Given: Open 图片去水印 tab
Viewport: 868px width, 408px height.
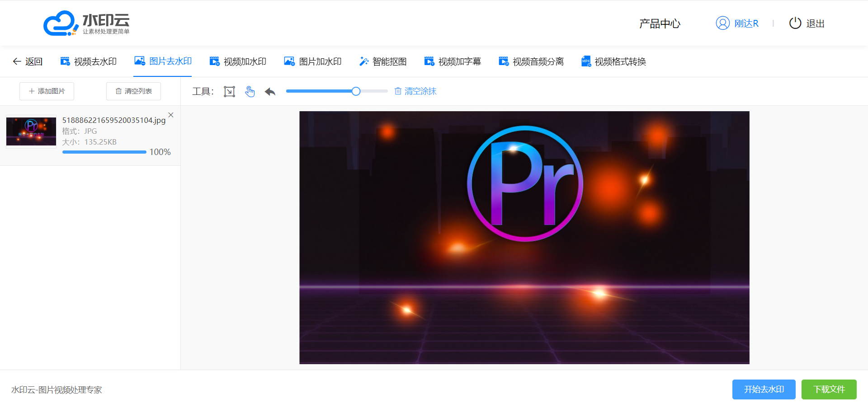Looking at the screenshot, I should pos(163,61).
